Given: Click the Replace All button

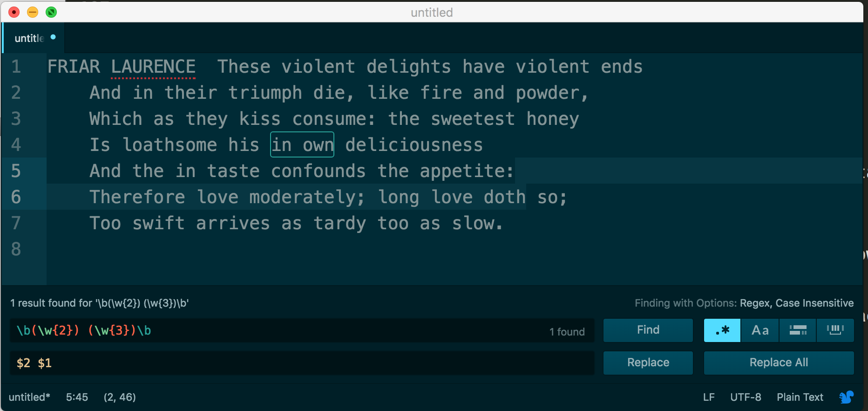Looking at the screenshot, I should pos(779,363).
